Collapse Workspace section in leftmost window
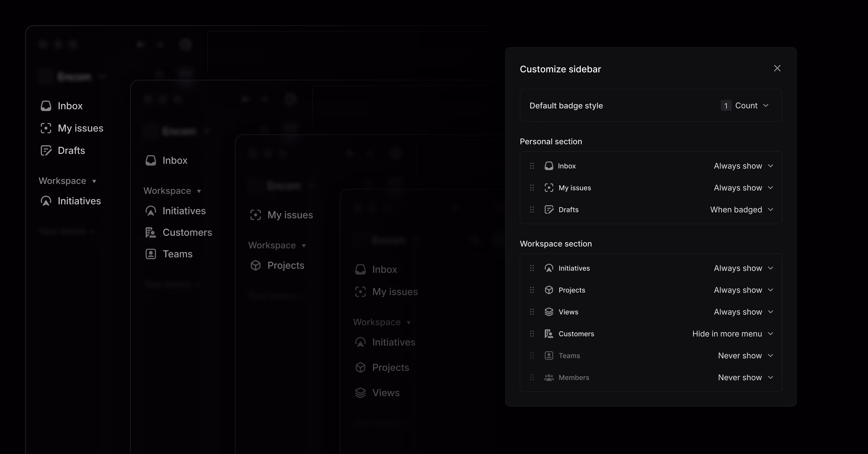This screenshot has height=454, width=868. (x=68, y=181)
